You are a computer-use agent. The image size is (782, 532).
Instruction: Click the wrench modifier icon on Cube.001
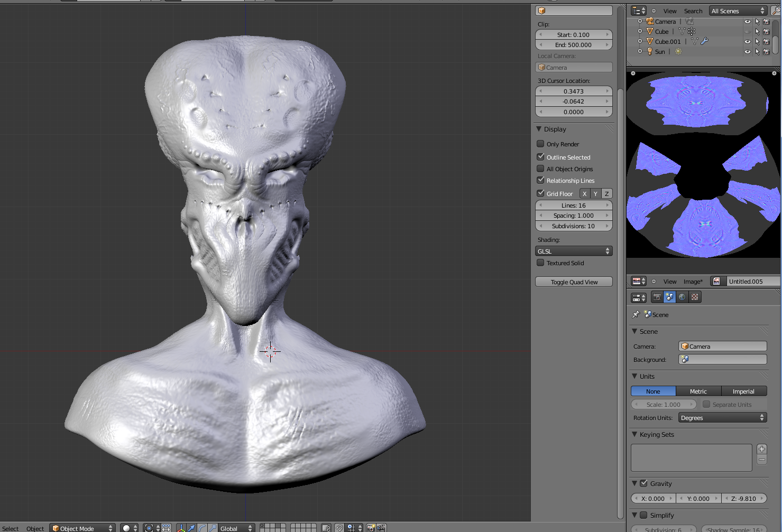(x=704, y=41)
